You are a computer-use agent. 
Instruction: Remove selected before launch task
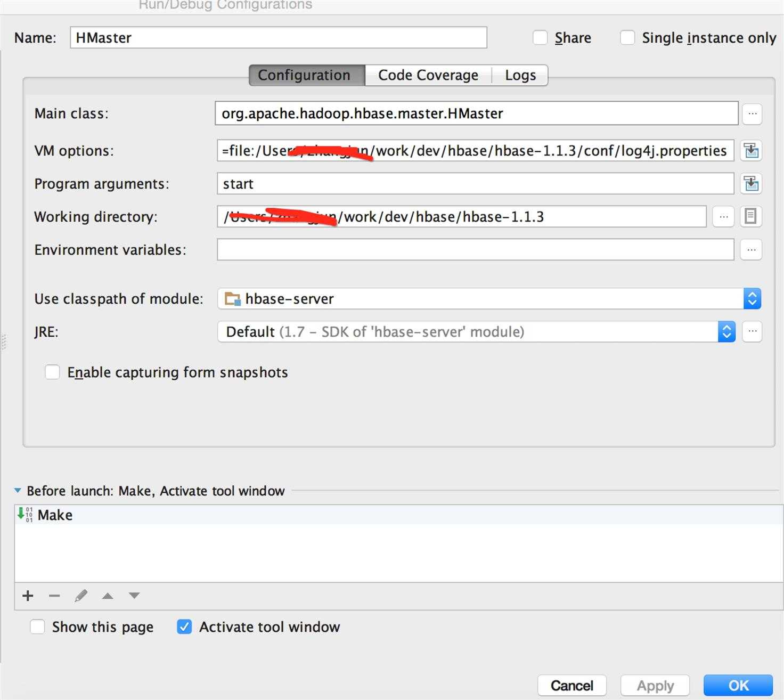click(54, 596)
